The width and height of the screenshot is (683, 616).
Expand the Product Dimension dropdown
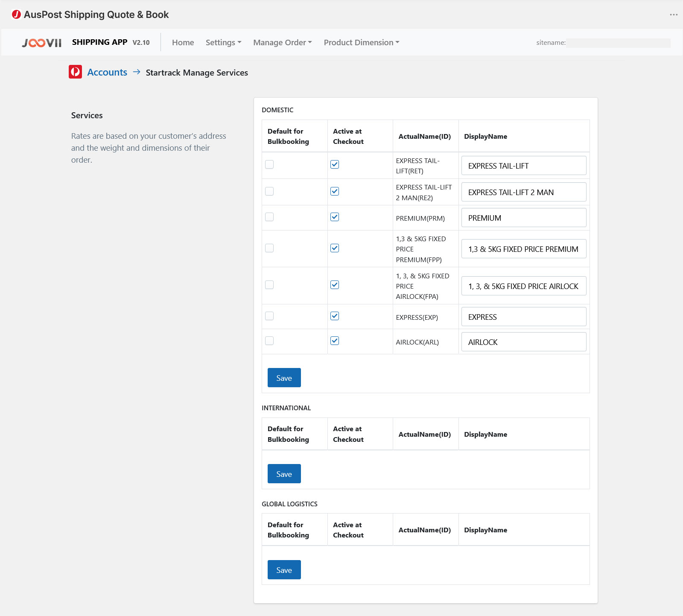click(x=361, y=42)
